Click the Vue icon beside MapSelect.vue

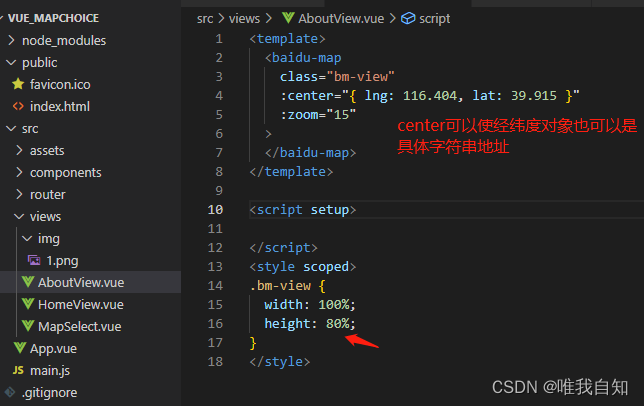click(28, 326)
